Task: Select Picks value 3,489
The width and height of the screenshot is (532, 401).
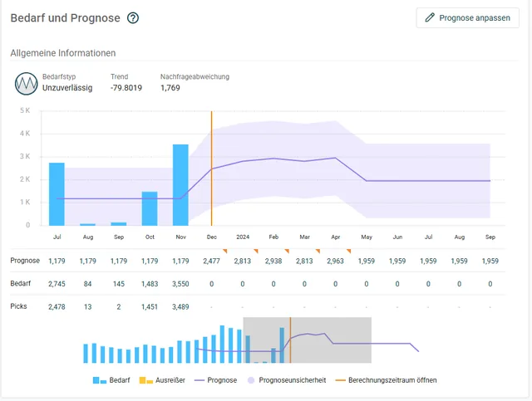Action: (180, 306)
